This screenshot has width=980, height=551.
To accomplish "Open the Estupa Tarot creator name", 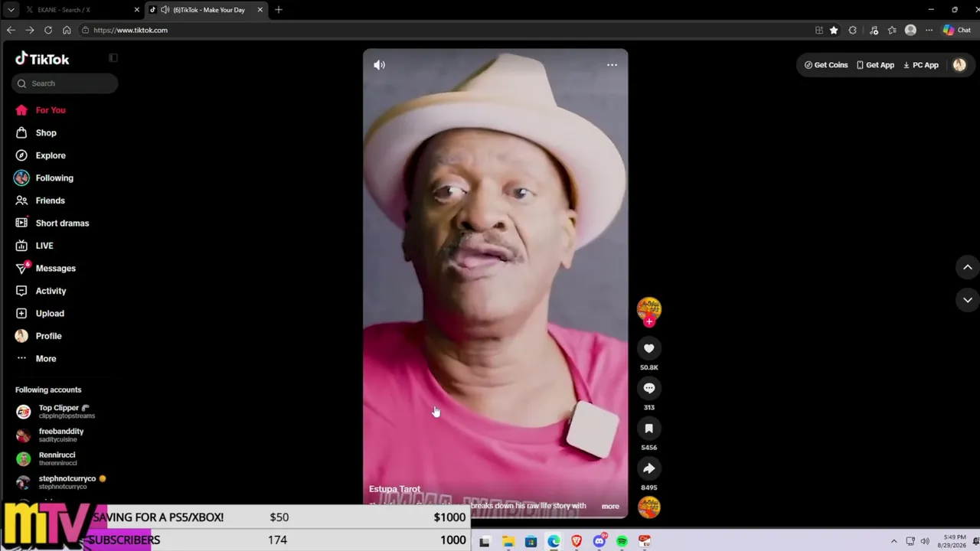I will point(394,489).
